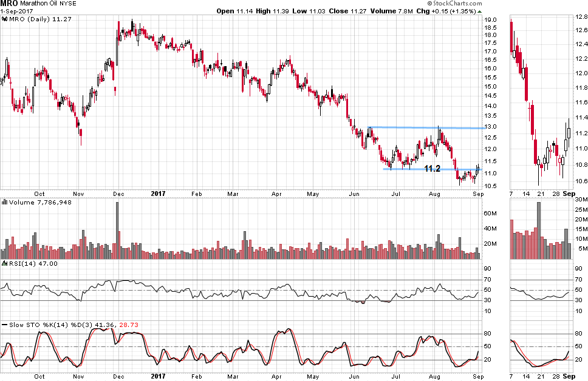Image resolution: width=588 pixels, height=381 pixels.
Task: Click the NYSE exchange label
Action: click(x=68, y=4)
